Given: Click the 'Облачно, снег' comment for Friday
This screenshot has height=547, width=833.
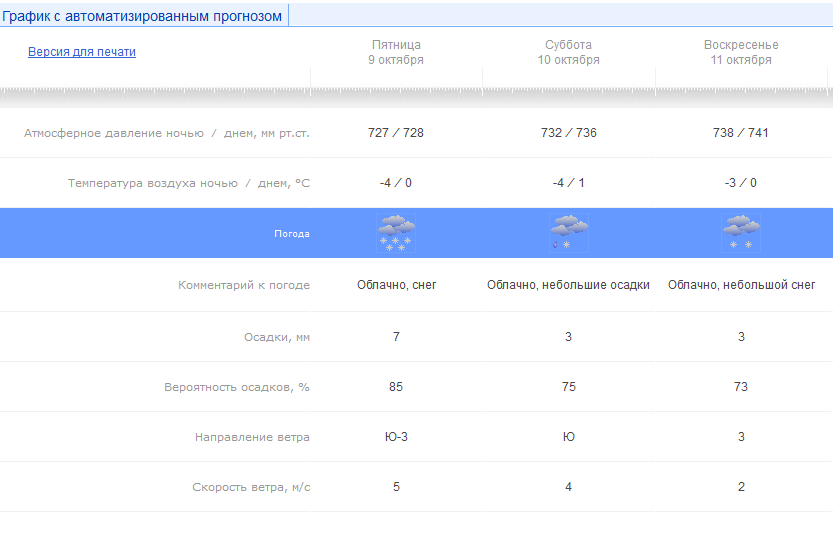Looking at the screenshot, I should 397,285.
